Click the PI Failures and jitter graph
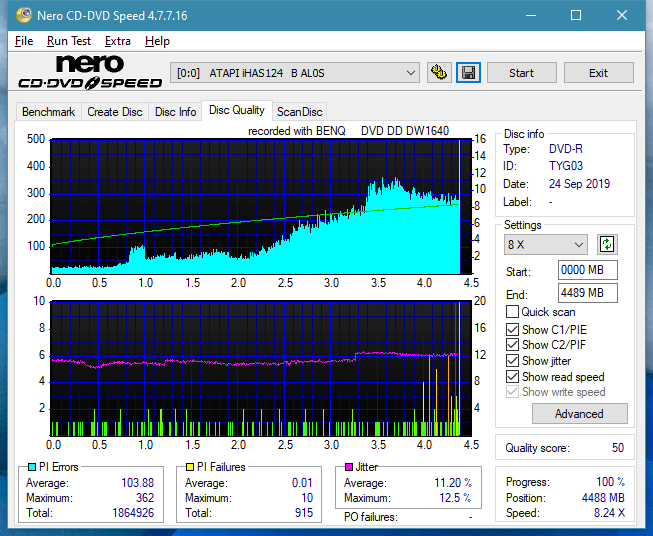Screen dimensions: 653x536 [261, 369]
